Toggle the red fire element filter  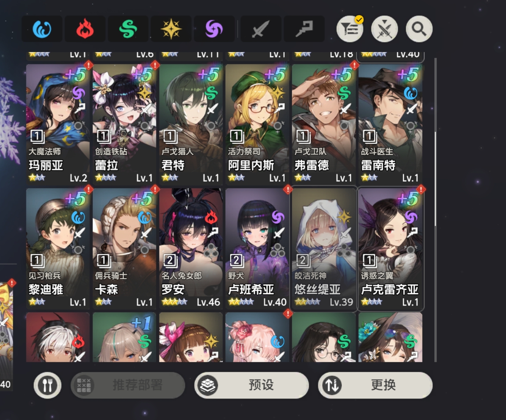pos(85,29)
